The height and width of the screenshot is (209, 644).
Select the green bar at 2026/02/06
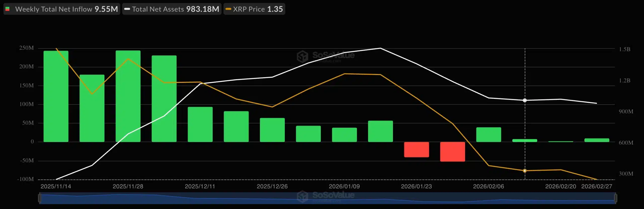tap(489, 135)
